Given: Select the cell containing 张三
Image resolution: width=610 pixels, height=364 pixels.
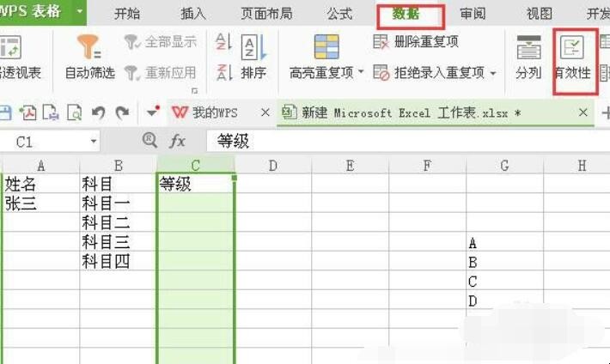Looking at the screenshot, I should pyautogui.click(x=40, y=203).
